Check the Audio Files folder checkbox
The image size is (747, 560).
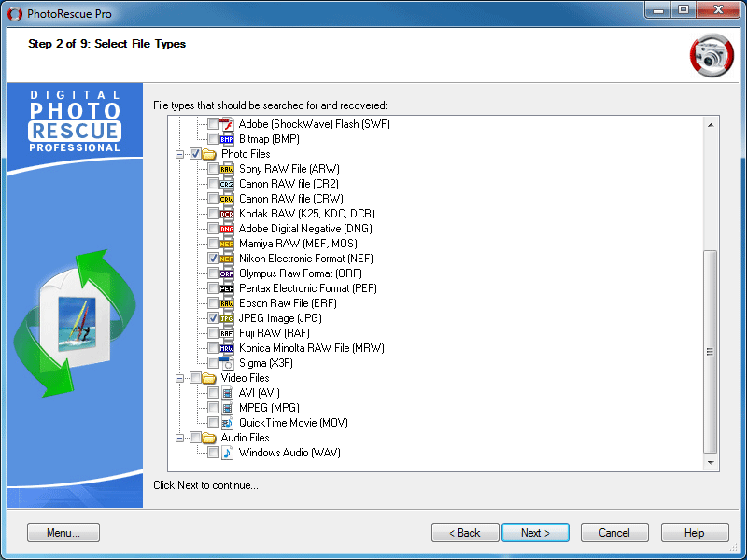point(195,438)
